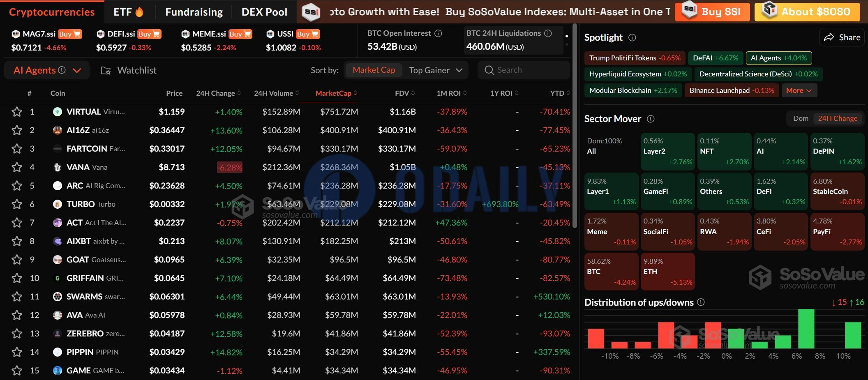Open GAME coin logo
Image resolution: width=868 pixels, height=380 pixels.
tap(58, 371)
